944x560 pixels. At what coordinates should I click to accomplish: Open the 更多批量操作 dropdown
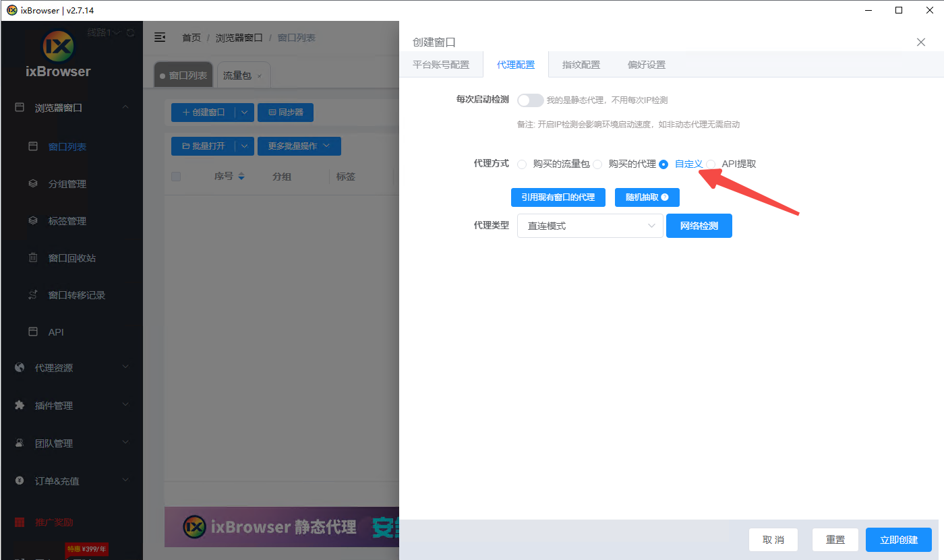click(299, 146)
